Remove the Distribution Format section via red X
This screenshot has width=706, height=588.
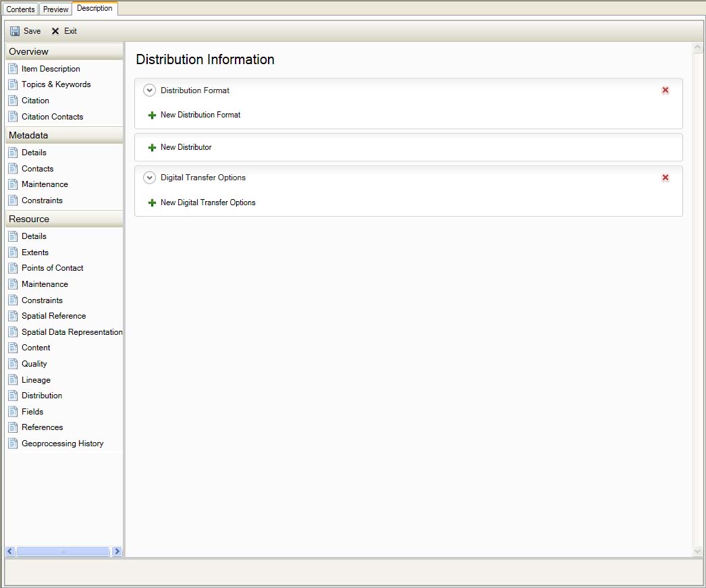[x=666, y=90]
